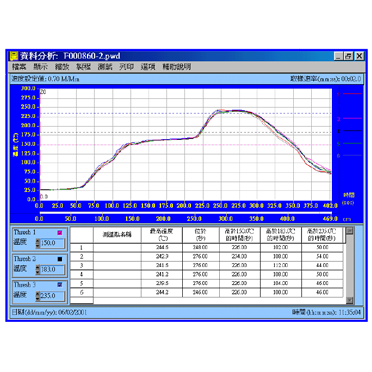Open the 縮放 menu
This screenshot has height=372, width=372.
[62, 67]
